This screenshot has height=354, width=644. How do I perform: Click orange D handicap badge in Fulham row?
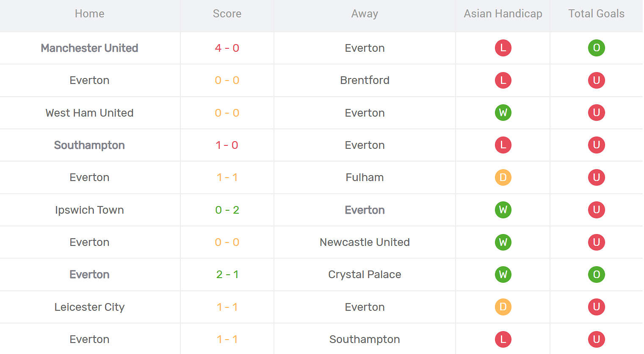pos(503,177)
